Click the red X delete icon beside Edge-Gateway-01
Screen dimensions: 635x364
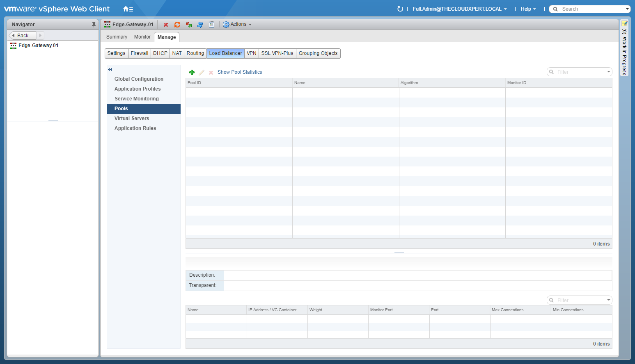pos(166,25)
